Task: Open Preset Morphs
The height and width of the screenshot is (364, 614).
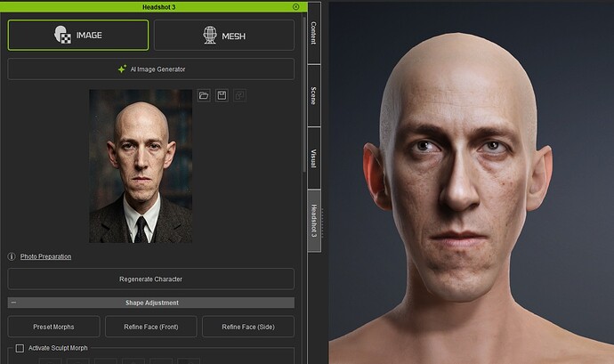Action: pyautogui.click(x=53, y=327)
